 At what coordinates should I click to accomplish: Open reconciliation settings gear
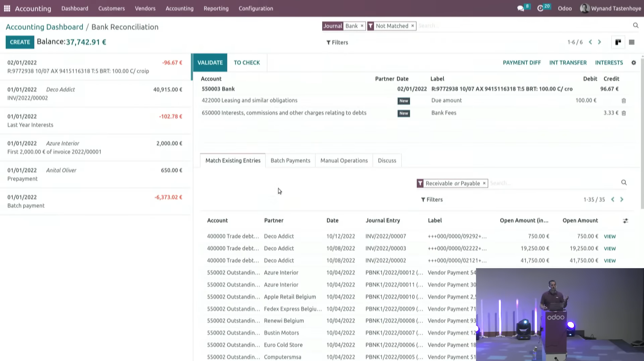pyautogui.click(x=634, y=63)
